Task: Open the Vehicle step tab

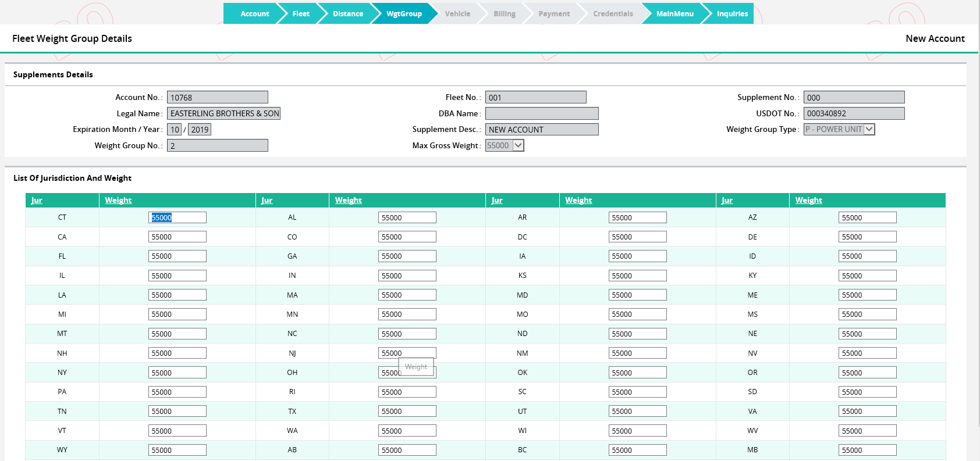Action: point(457,13)
